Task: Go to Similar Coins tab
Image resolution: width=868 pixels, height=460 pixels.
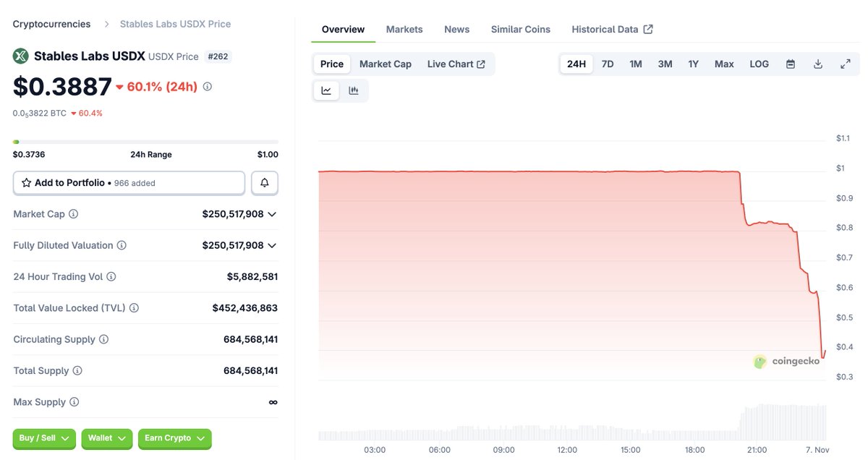Action: (x=520, y=30)
